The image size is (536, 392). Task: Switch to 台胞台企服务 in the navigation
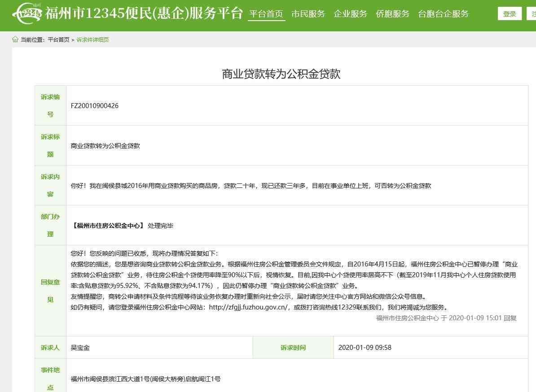tap(443, 14)
